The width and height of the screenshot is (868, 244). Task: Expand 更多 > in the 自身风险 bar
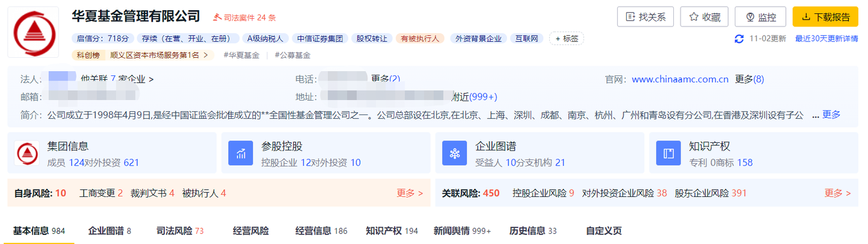410,193
